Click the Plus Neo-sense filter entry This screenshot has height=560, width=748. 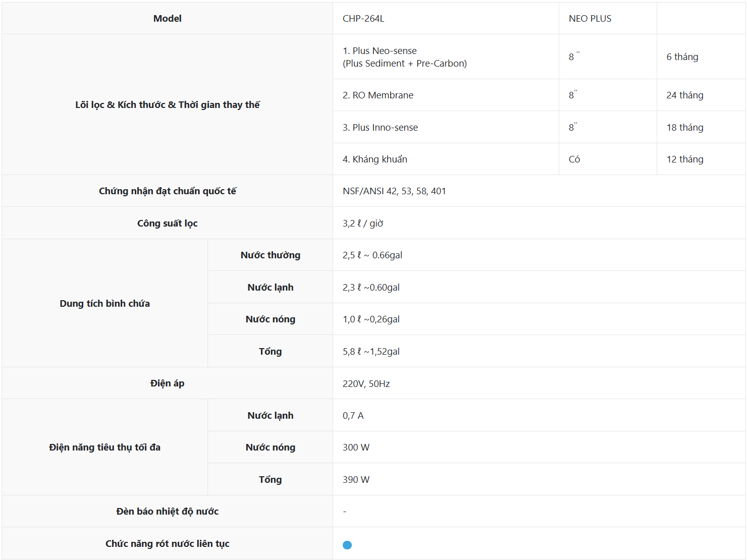(x=380, y=51)
